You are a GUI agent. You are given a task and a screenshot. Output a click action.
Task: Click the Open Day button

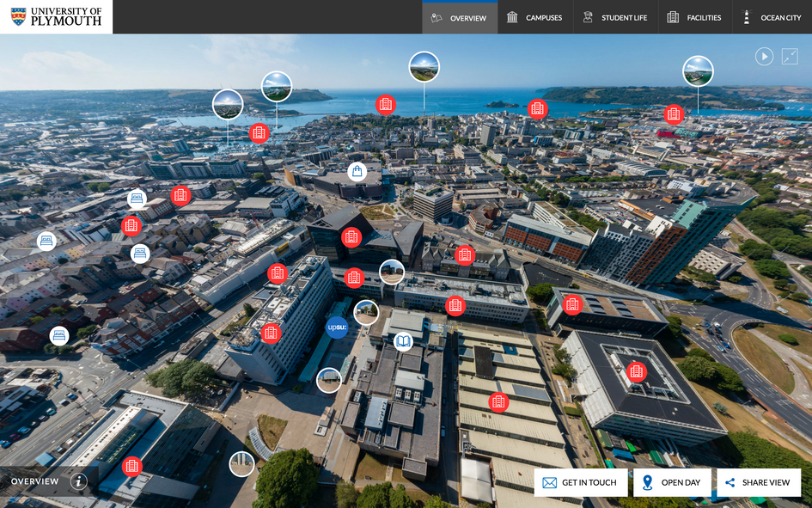(x=672, y=482)
